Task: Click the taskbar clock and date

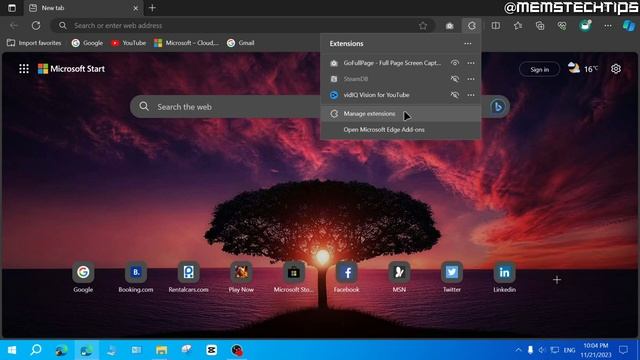Action: tap(596, 350)
